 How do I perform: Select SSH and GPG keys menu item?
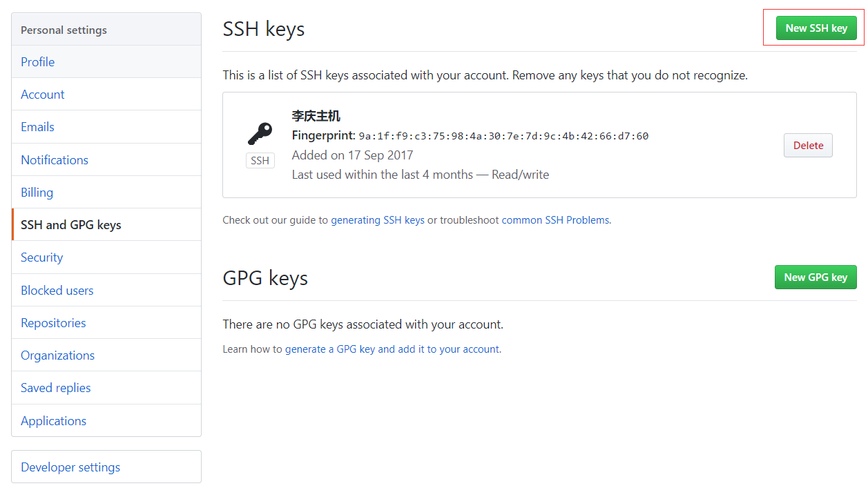point(71,225)
